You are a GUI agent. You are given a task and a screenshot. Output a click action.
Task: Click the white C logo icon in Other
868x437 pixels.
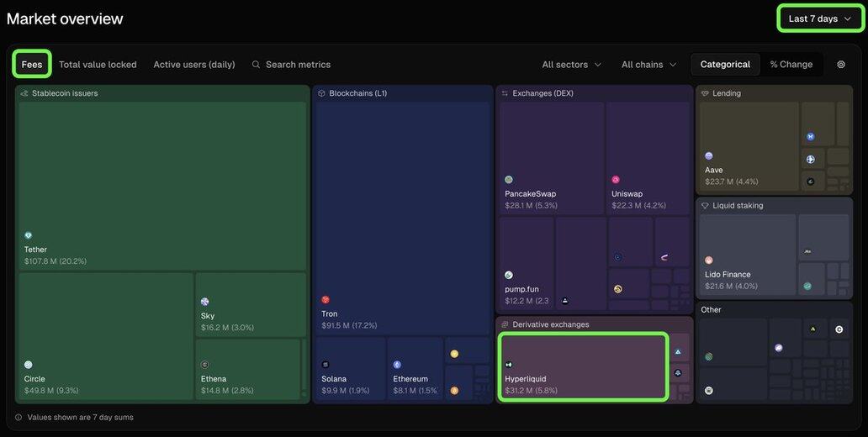point(839,329)
